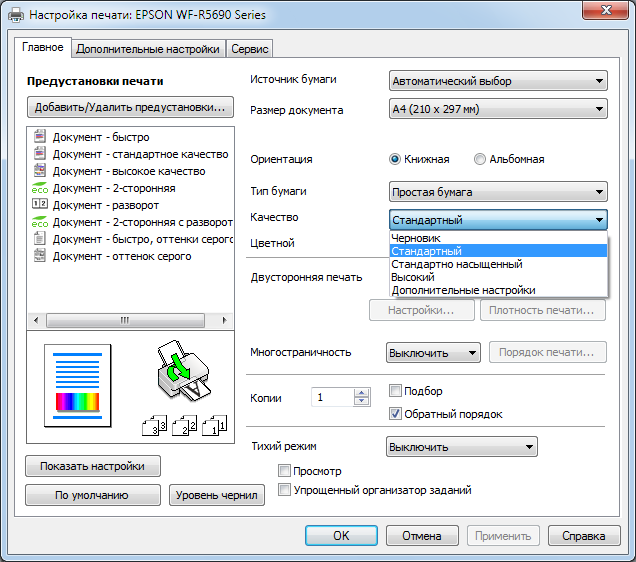Click the page-order stack icon numbered 2
This screenshot has width=636, height=562.
click(x=185, y=425)
